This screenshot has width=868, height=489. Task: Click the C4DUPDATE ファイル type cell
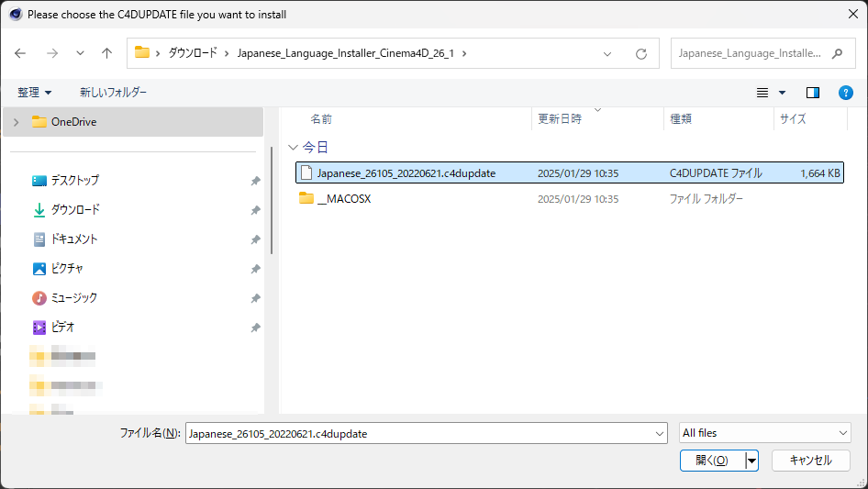click(x=716, y=172)
